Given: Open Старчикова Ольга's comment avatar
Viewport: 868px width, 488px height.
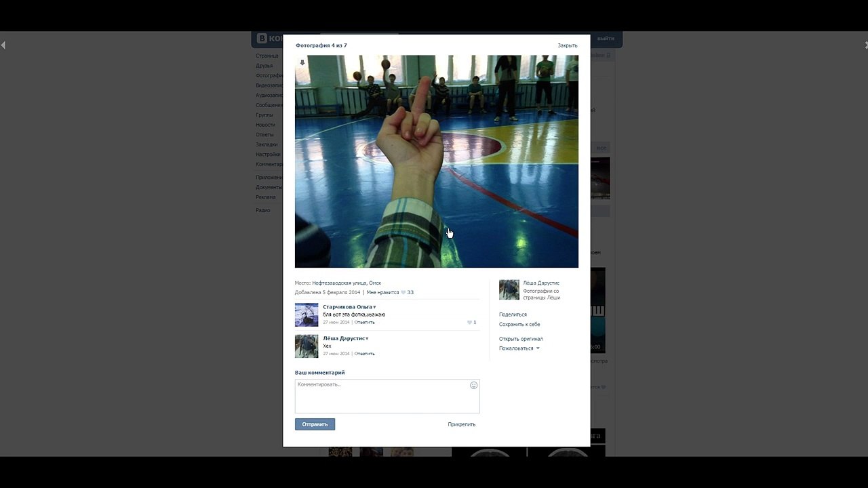Looking at the screenshot, I should point(307,315).
